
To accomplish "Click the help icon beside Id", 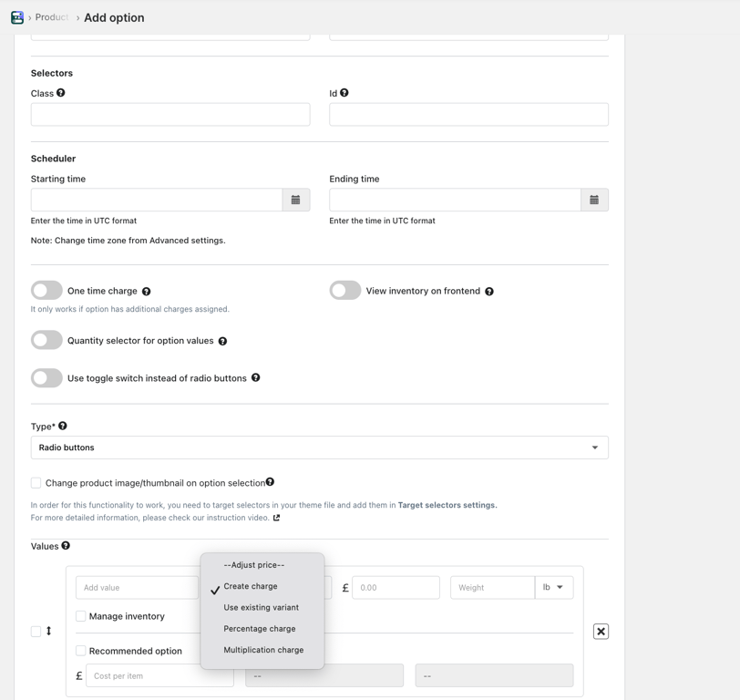I will (344, 93).
